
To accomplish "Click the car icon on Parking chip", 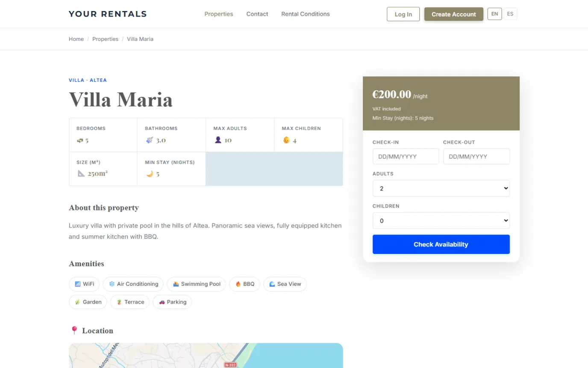I will click(162, 302).
